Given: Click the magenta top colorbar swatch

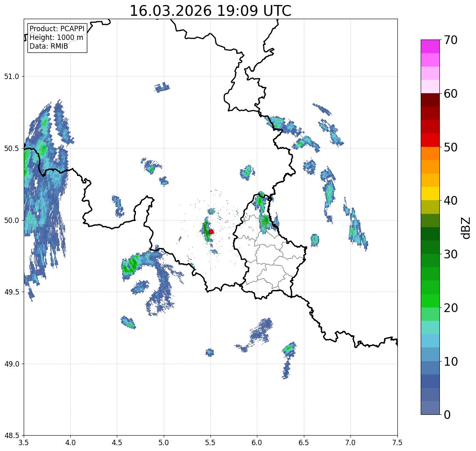Looking at the screenshot, I should pyautogui.click(x=430, y=47).
